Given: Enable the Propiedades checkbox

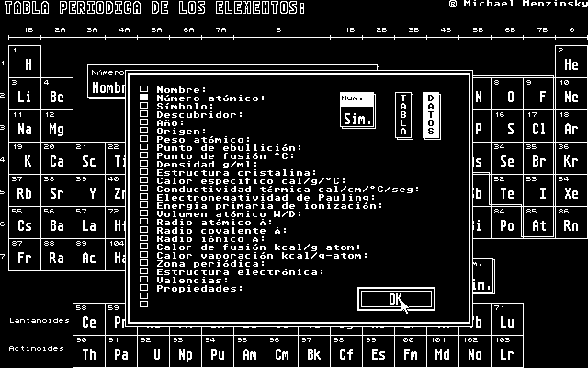Looking at the screenshot, I should pyautogui.click(x=144, y=287).
